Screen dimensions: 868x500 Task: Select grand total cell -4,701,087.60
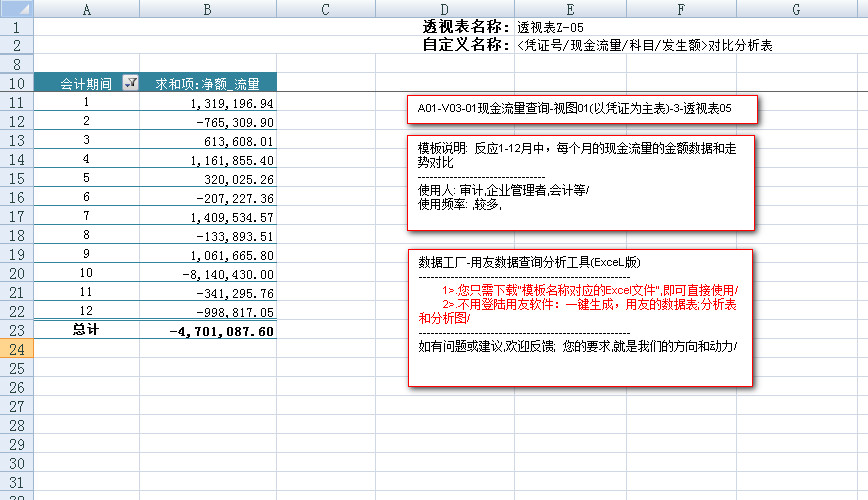pos(207,330)
